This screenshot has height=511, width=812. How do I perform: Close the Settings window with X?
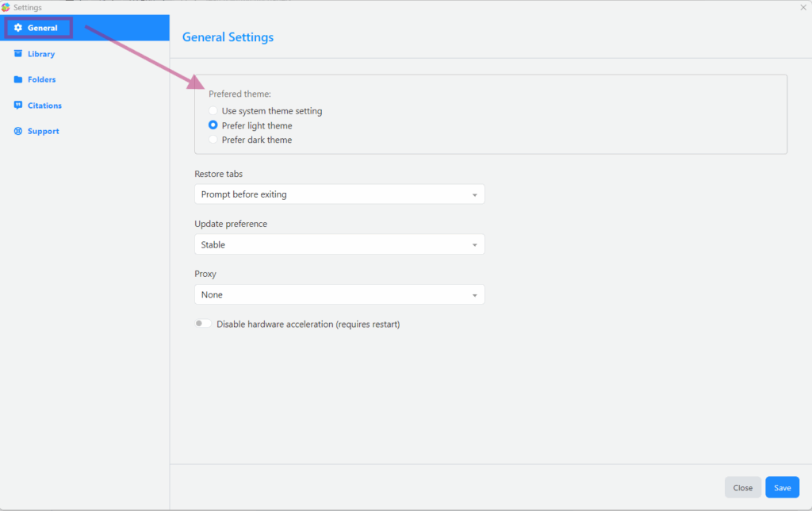pyautogui.click(x=802, y=7)
